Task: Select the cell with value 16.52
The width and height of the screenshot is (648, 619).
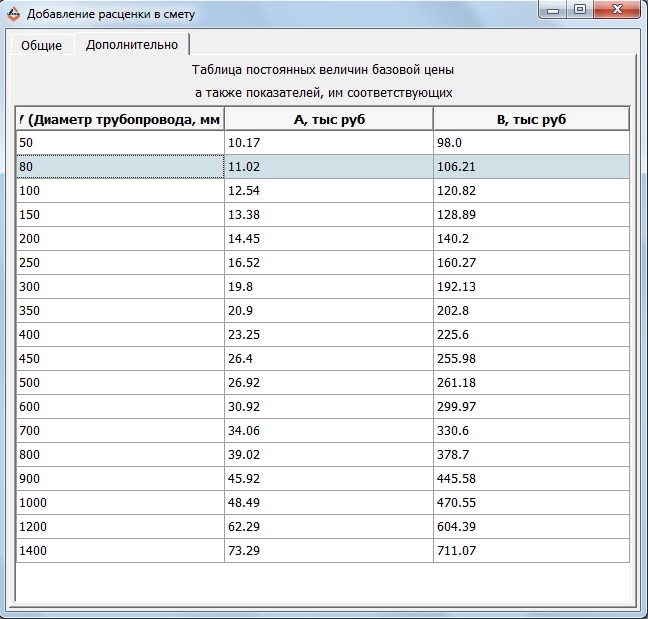Action: coord(328,263)
